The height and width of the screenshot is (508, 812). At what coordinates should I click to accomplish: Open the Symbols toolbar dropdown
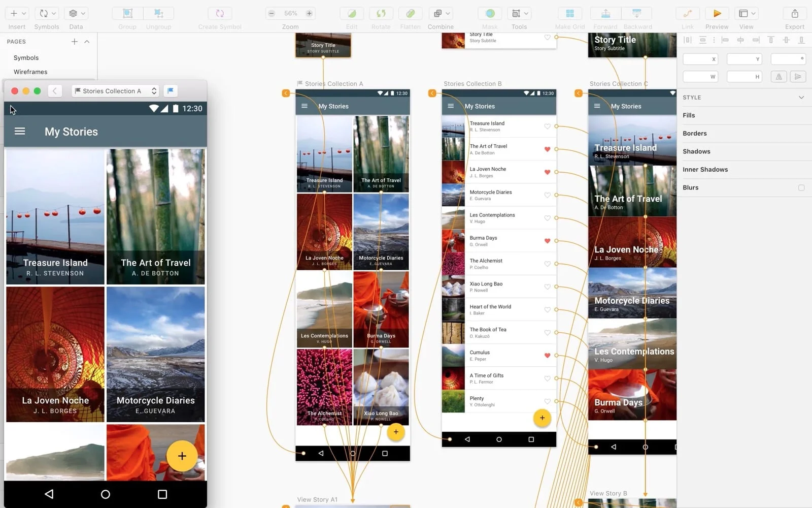(x=48, y=13)
